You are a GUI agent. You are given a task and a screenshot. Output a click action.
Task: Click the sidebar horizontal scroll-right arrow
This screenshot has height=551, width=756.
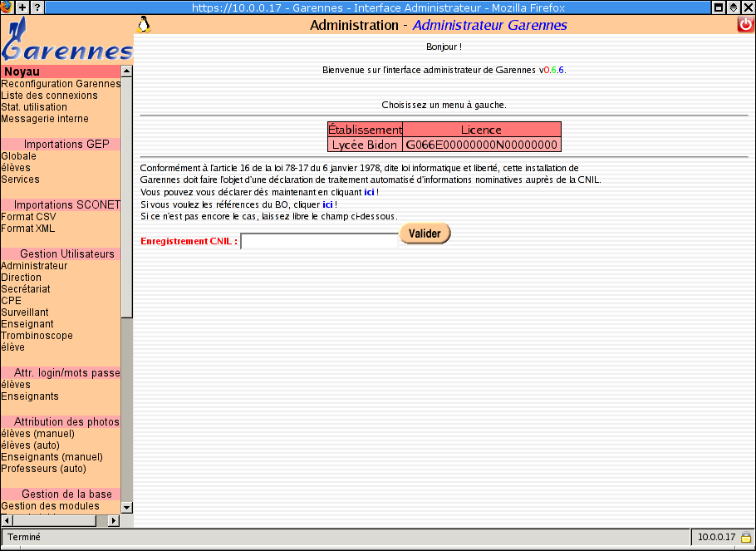(x=114, y=520)
